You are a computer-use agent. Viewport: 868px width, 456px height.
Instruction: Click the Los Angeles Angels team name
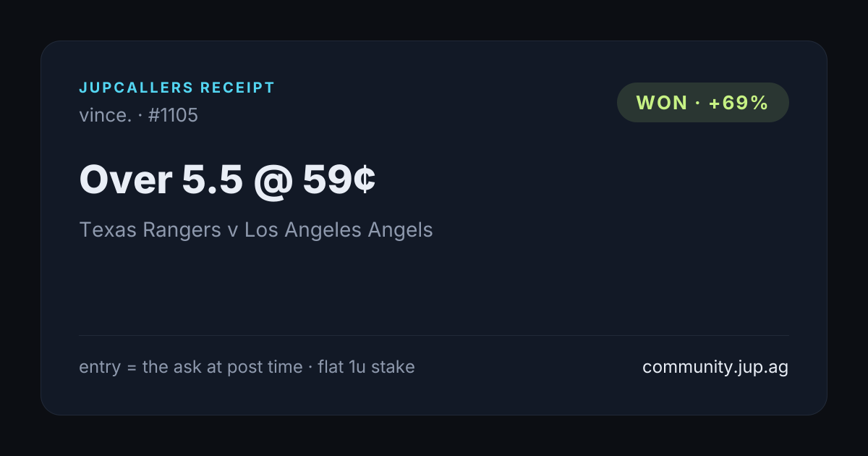(339, 230)
